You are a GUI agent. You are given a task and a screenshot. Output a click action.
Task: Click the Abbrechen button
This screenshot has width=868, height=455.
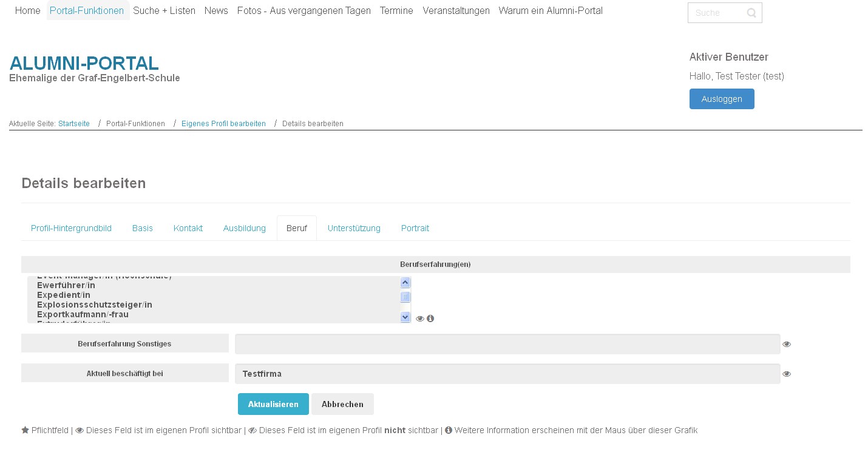click(342, 404)
